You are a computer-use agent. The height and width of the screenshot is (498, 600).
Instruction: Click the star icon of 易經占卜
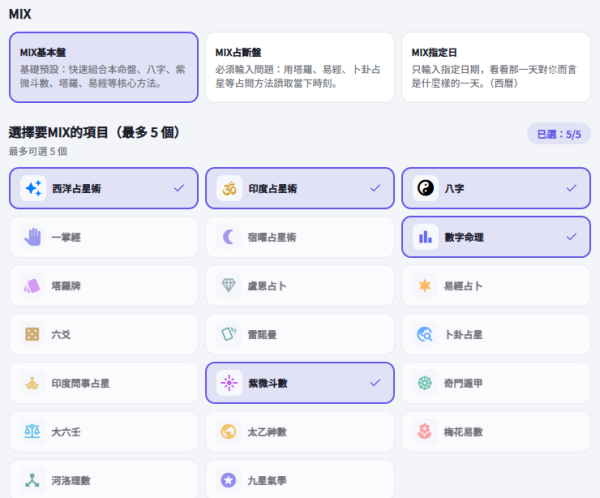[x=425, y=286]
